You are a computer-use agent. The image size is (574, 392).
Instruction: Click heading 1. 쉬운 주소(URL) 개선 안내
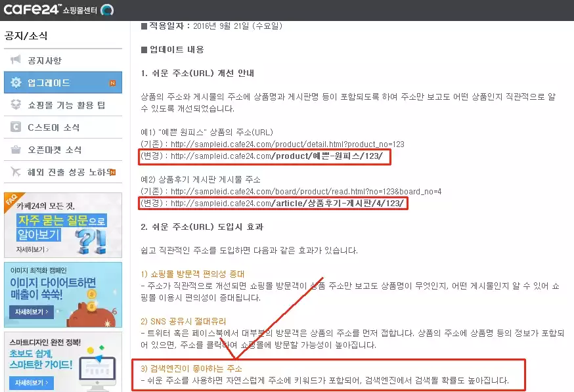point(197,73)
